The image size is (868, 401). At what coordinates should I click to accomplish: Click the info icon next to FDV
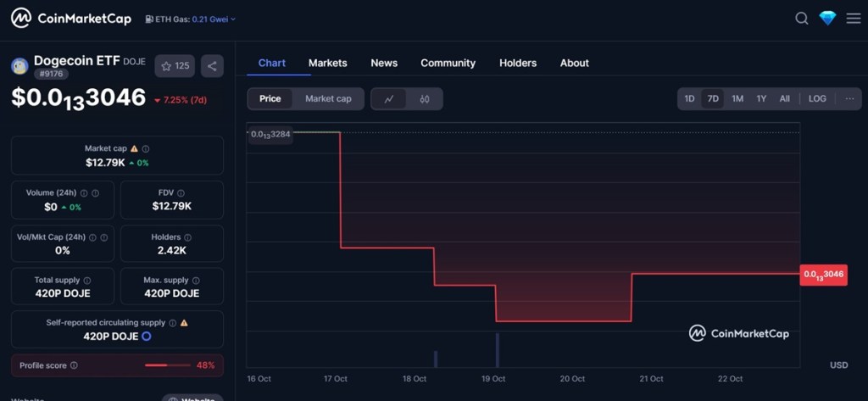(181, 192)
